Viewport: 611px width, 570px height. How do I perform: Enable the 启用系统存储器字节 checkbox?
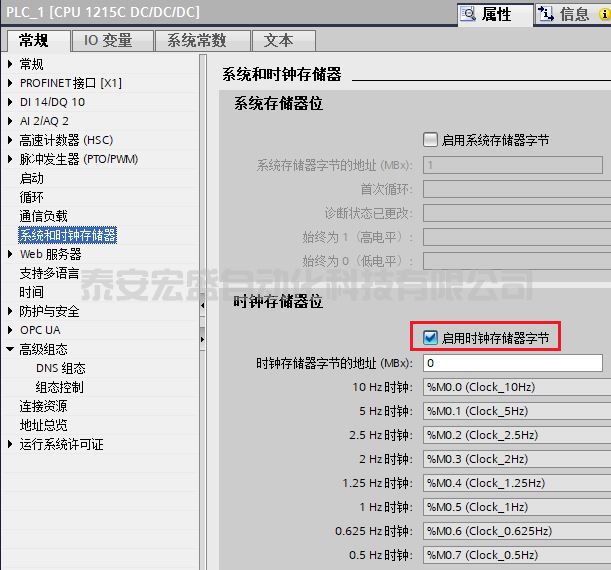click(431, 140)
